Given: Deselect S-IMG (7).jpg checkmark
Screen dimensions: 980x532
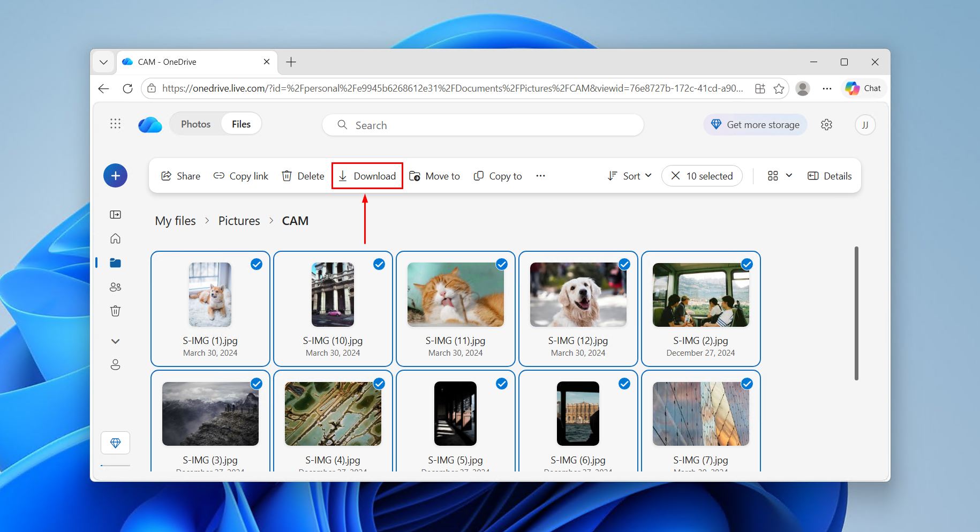Looking at the screenshot, I should (x=747, y=384).
